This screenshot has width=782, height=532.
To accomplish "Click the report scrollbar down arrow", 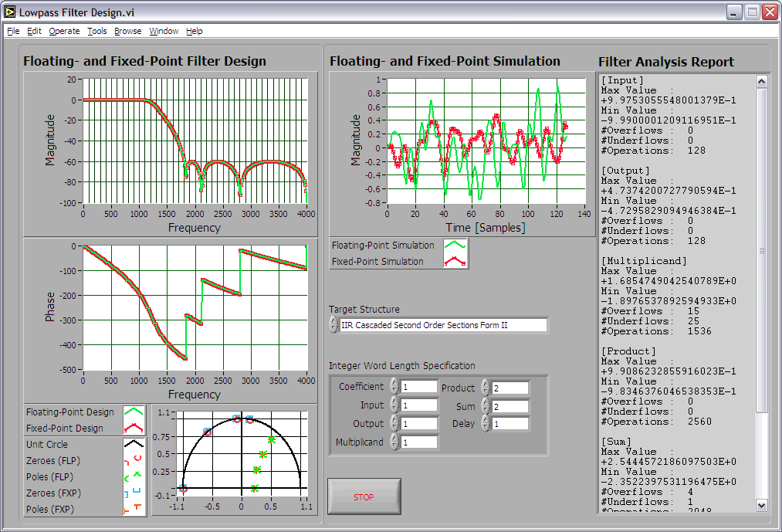I will [761, 505].
